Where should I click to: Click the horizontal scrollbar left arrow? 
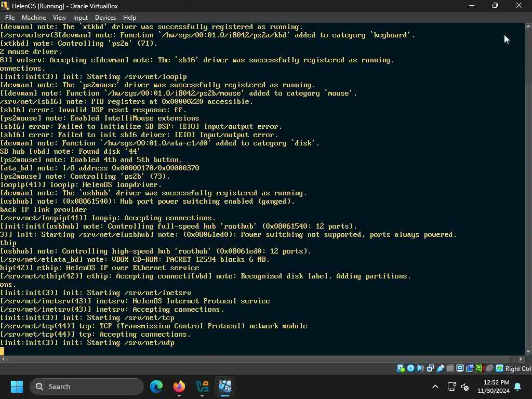(x=3, y=359)
